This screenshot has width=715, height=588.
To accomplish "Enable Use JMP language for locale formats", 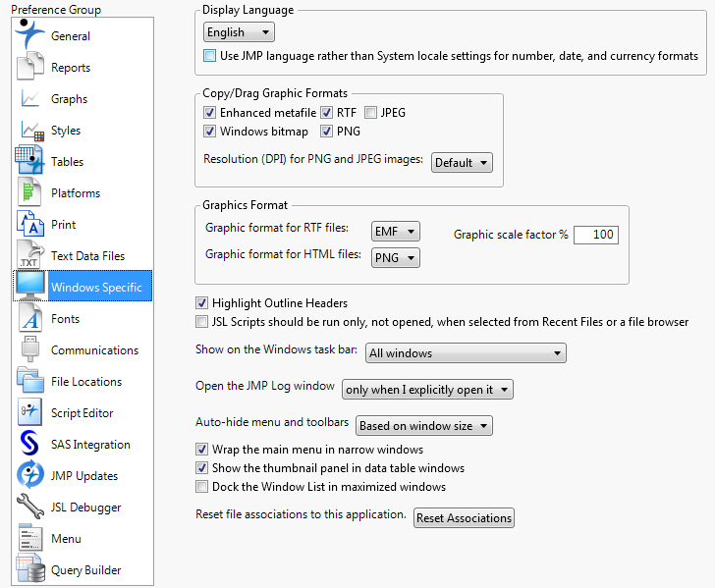I will tap(209, 56).
